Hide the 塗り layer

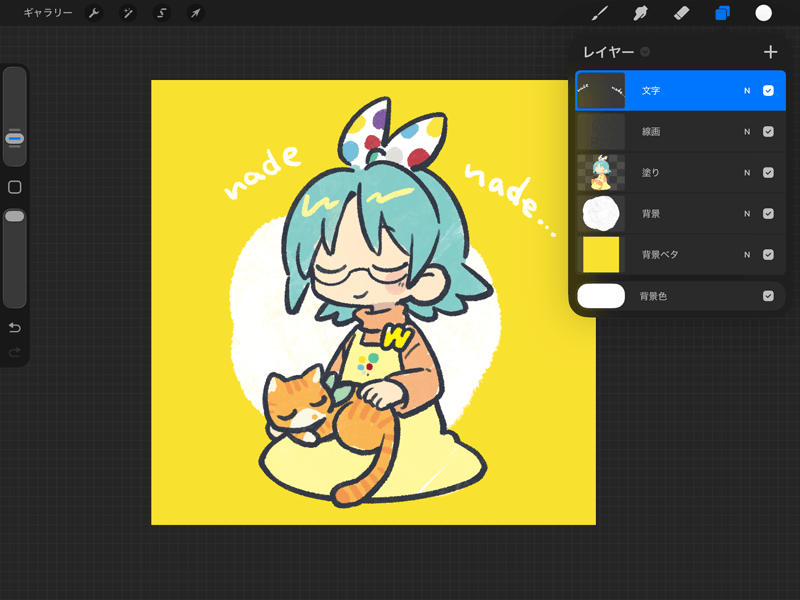pos(768,172)
